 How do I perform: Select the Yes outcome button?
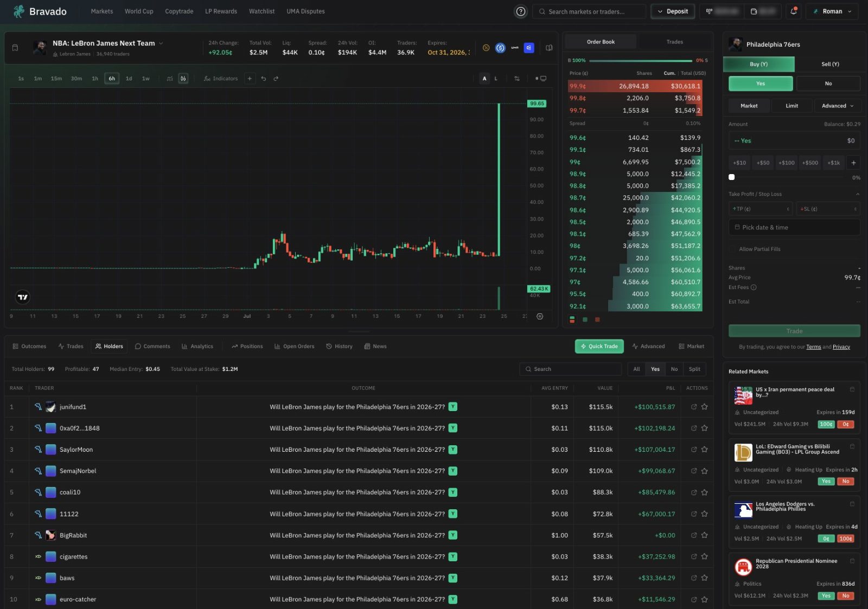(x=761, y=84)
